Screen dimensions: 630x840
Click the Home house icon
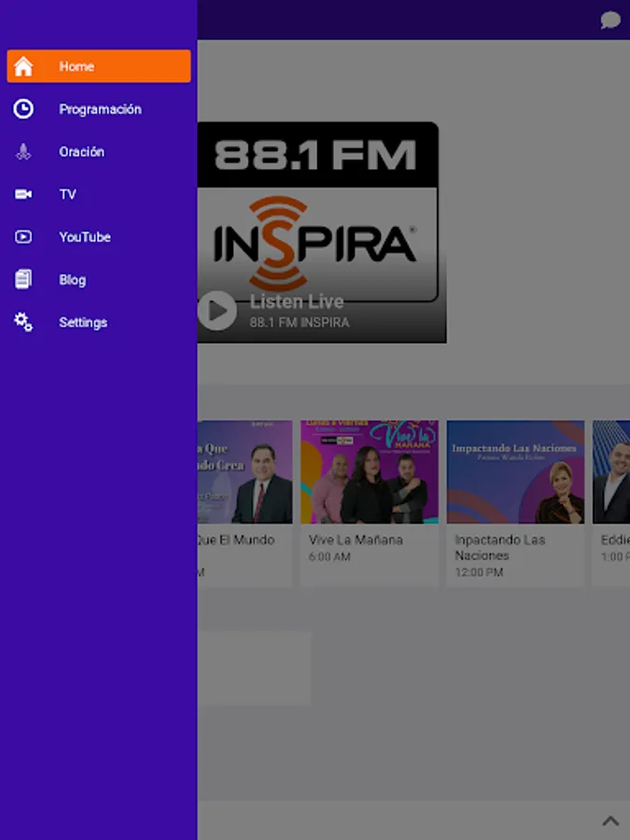point(23,66)
